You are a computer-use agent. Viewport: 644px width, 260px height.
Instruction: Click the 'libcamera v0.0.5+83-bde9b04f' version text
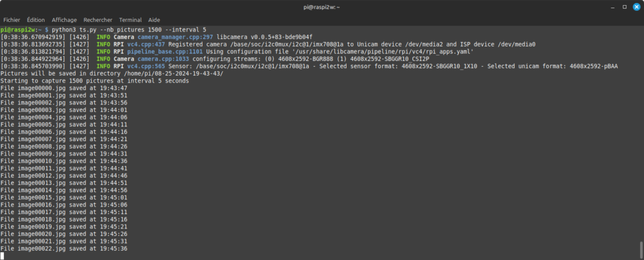tap(265, 37)
